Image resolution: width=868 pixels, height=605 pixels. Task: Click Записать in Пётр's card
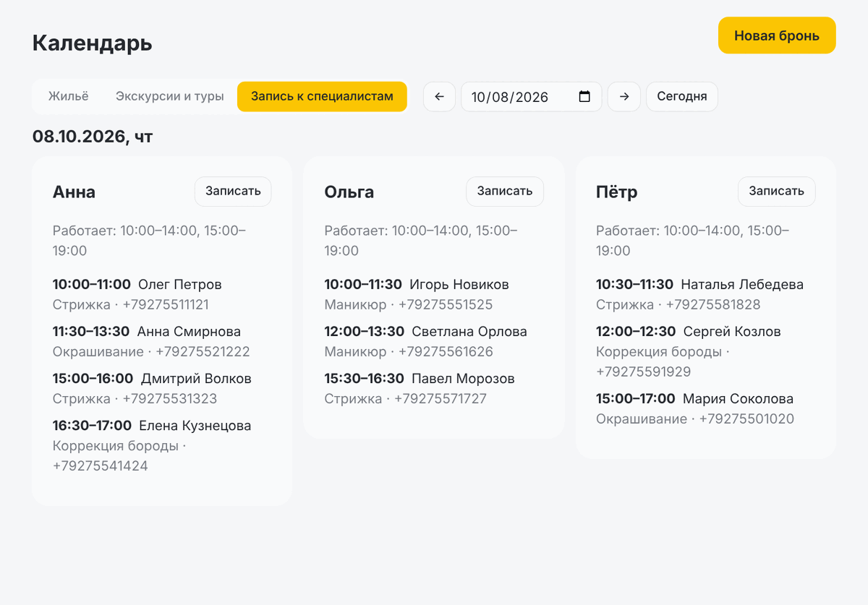point(777,192)
